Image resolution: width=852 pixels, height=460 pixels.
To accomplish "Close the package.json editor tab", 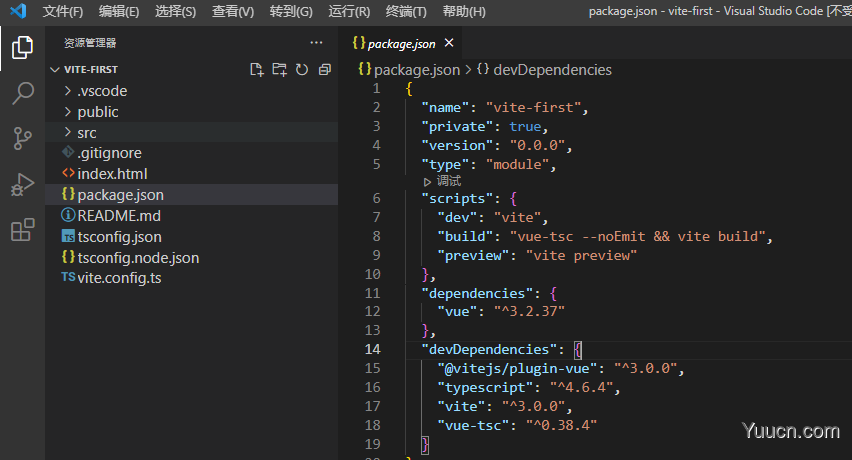I will (x=449, y=43).
